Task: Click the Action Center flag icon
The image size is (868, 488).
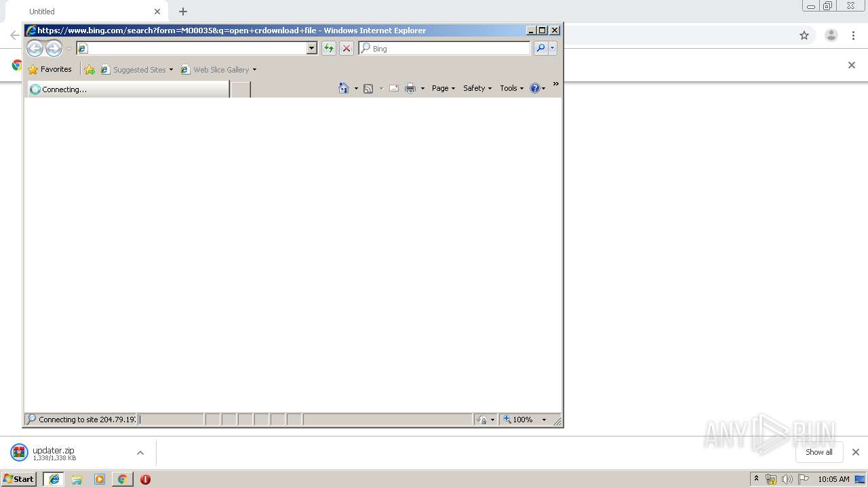Action: pyautogui.click(x=804, y=479)
